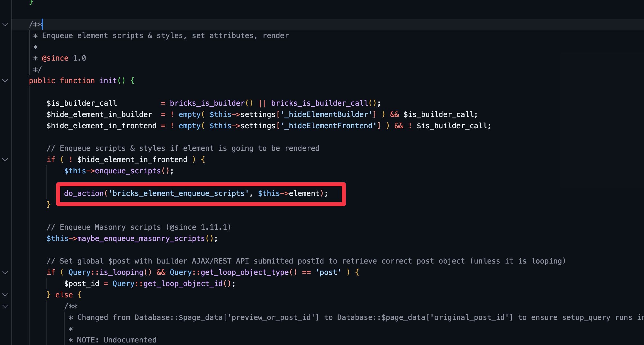Click the $hide_element_in_builder variable declaration
The image size is (644, 345).
[99, 114]
